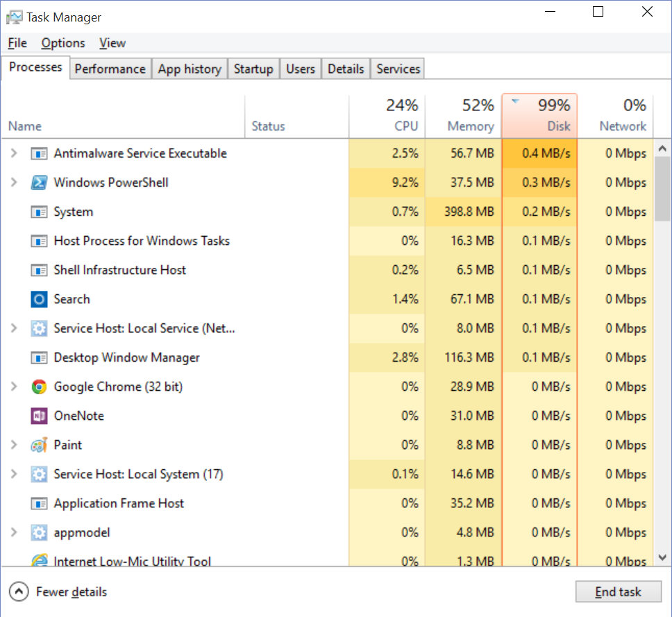The height and width of the screenshot is (617, 672).
Task: Click the System process icon
Action: pyautogui.click(x=39, y=212)
